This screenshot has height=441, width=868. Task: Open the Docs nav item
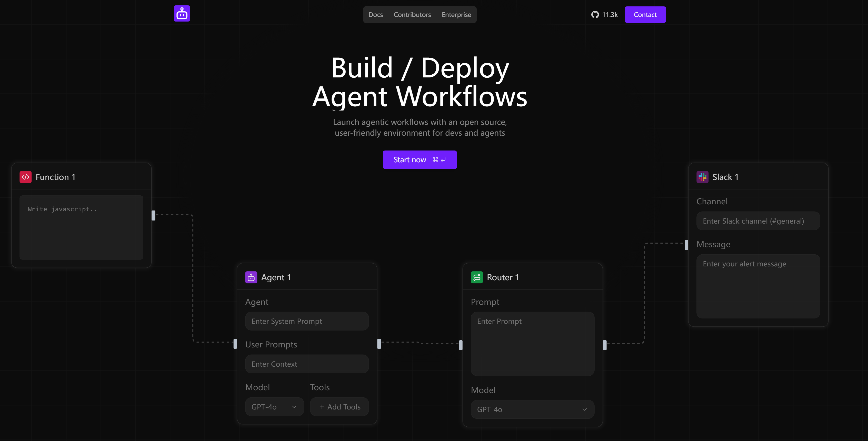[x=375, y=15]
